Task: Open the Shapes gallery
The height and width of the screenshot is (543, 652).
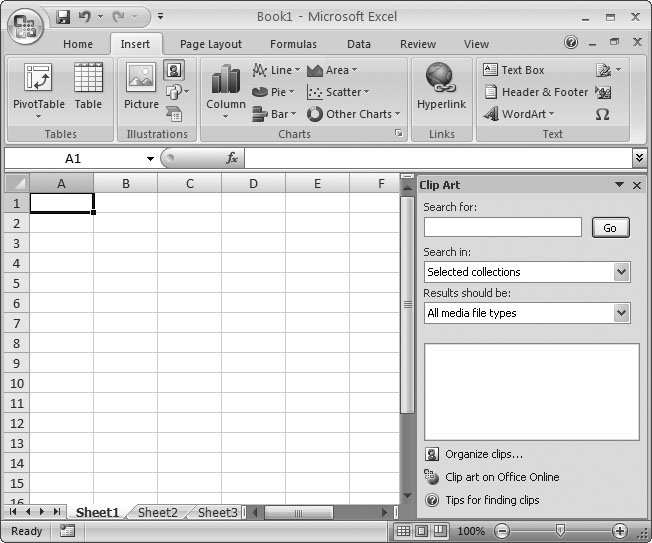Action: [177, 92]
